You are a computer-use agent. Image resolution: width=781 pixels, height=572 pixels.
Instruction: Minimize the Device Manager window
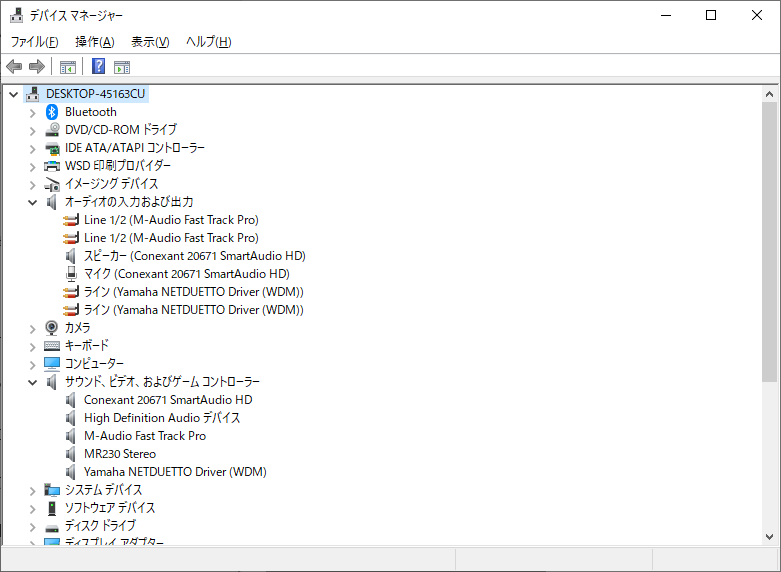[x=666, y=15]
